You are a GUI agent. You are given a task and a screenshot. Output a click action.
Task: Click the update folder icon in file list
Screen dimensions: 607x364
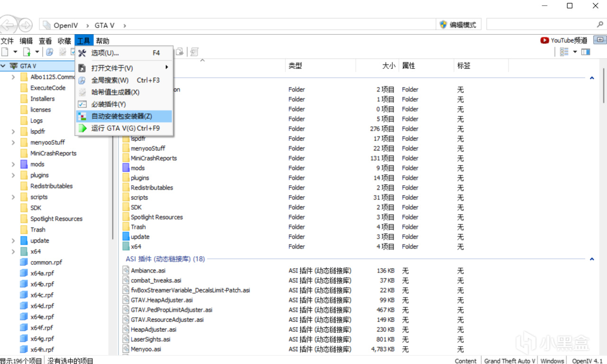tap(126, 237)
